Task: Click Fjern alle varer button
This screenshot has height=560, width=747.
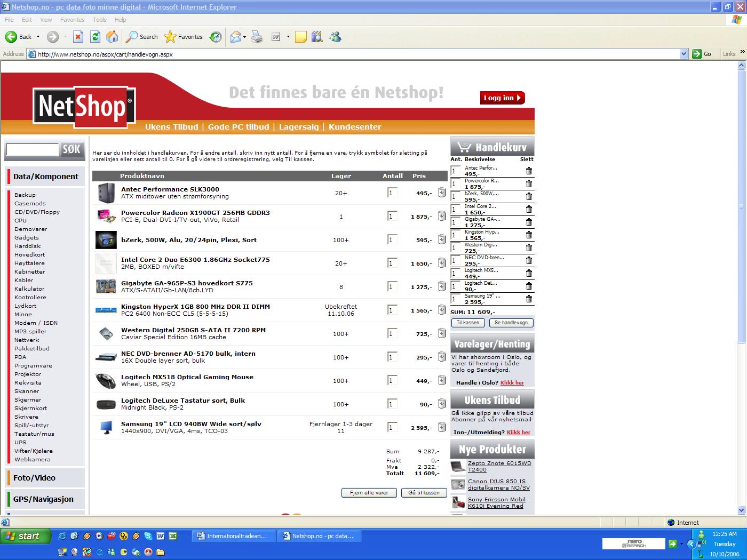Action: pos(369,493)
